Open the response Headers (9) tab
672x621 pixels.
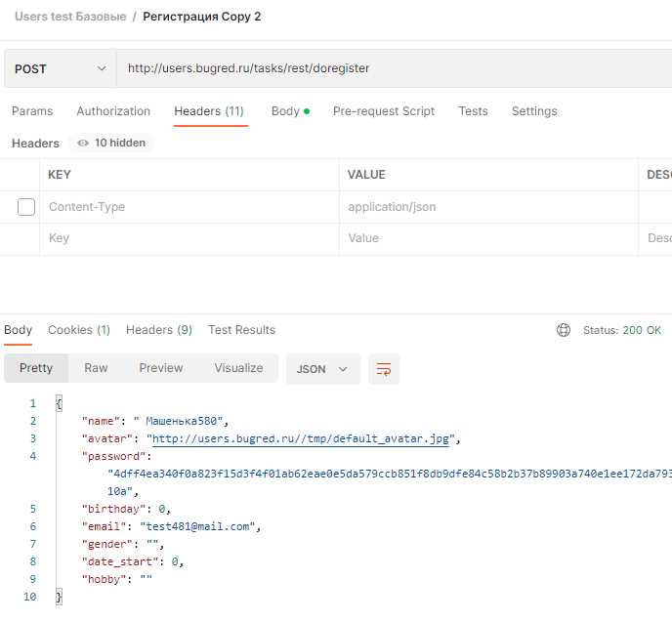159,330
